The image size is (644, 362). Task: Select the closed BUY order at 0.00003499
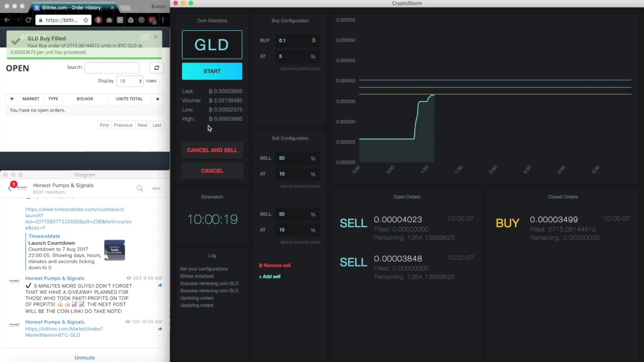pos(562,228)
